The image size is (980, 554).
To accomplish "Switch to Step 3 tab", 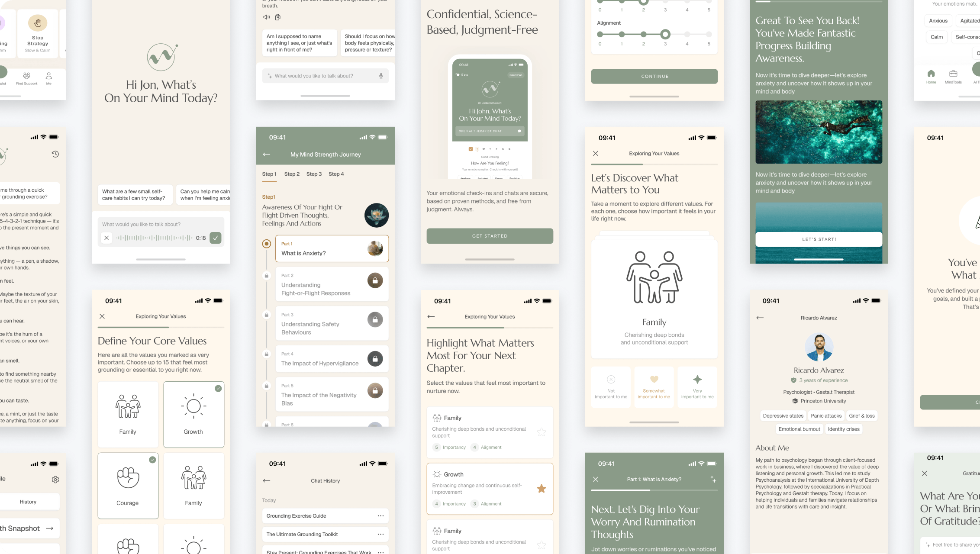I will [x=314, y=174].
